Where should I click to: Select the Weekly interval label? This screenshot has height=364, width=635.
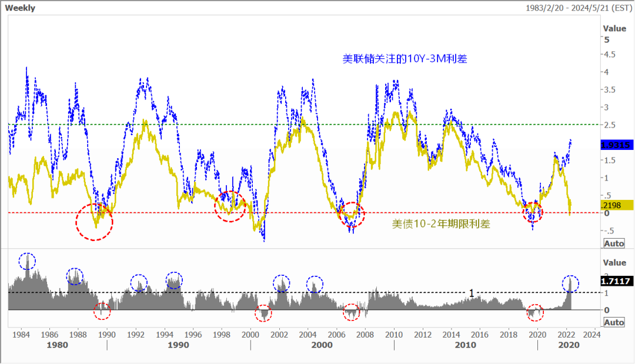(20, 8)
